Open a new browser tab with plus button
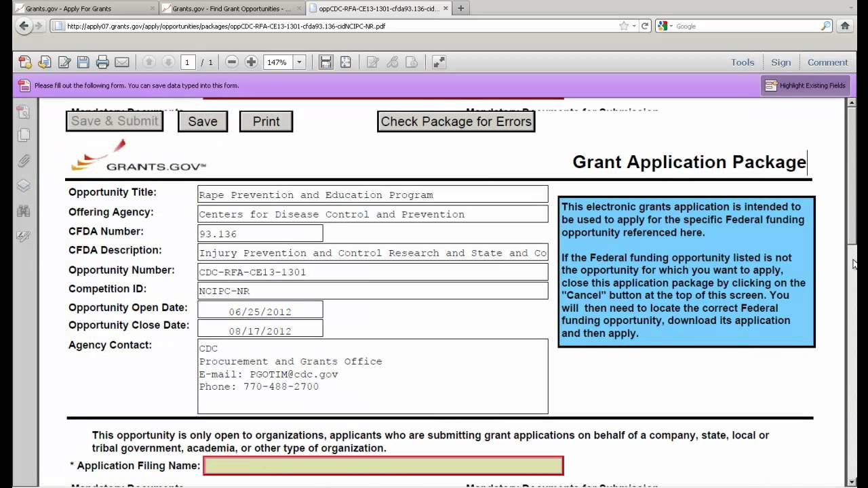868x488 pixels. [461, 9]
